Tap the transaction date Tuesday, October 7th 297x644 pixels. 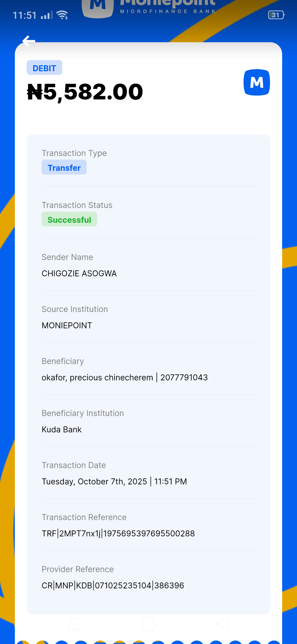point(114,481)
